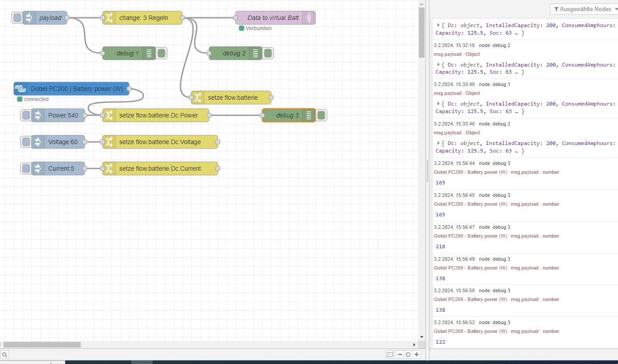Trigger the payload inject node button
Screen dimensions: 618x364
(17, 18)
